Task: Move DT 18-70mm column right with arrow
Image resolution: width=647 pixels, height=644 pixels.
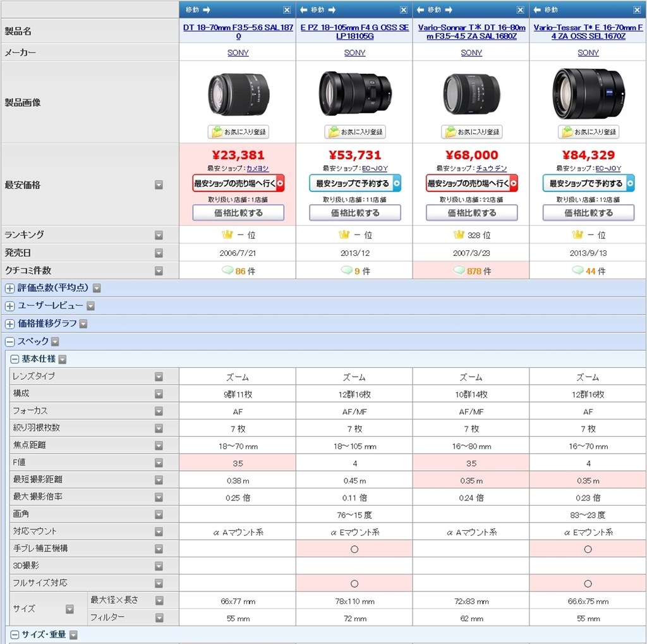Action: click(207, 10)
